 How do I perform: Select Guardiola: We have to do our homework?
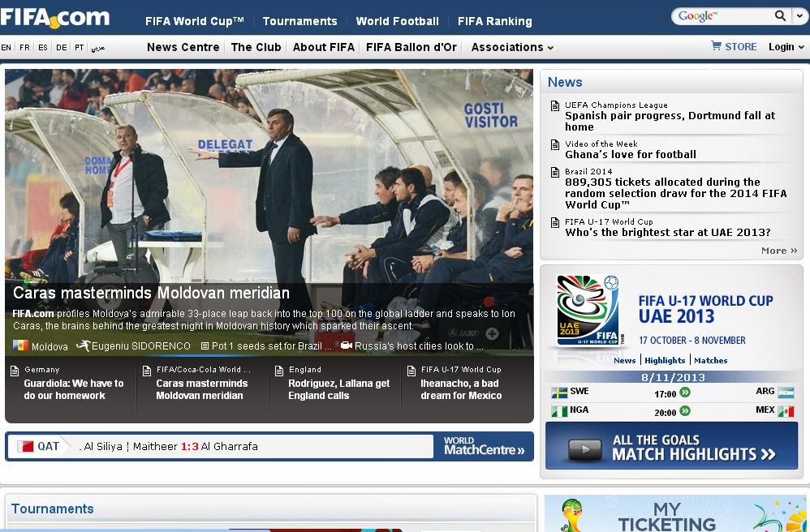(74, 389)
